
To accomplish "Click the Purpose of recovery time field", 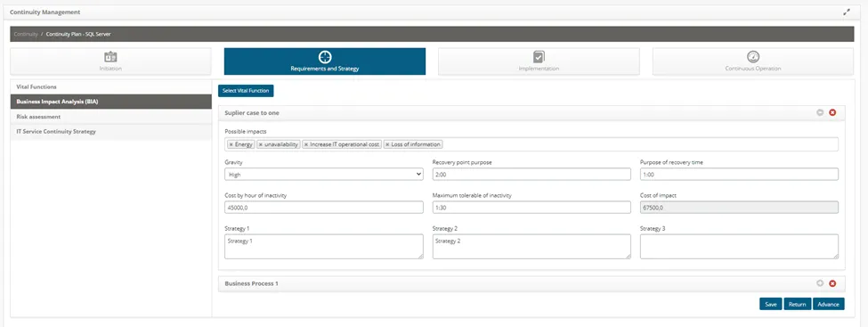I will click(739, 174).
